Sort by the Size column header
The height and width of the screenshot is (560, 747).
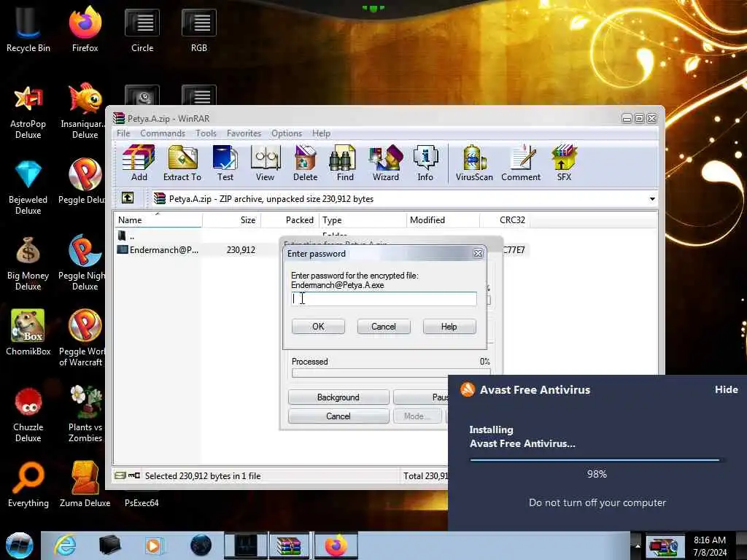tap(231, 220)
